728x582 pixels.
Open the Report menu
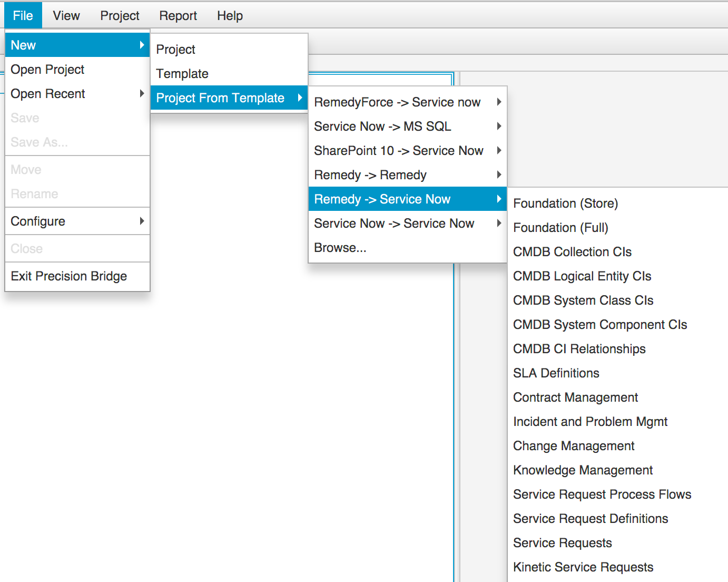tap(178, 15)
